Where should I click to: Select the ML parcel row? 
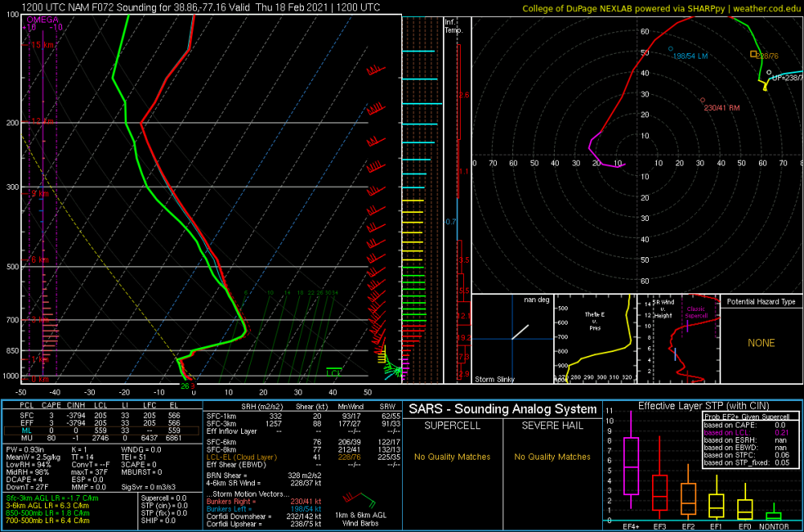pos(101,431)
